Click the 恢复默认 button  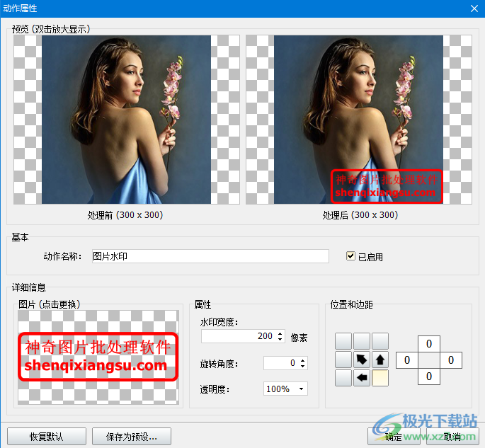[47, 437]
